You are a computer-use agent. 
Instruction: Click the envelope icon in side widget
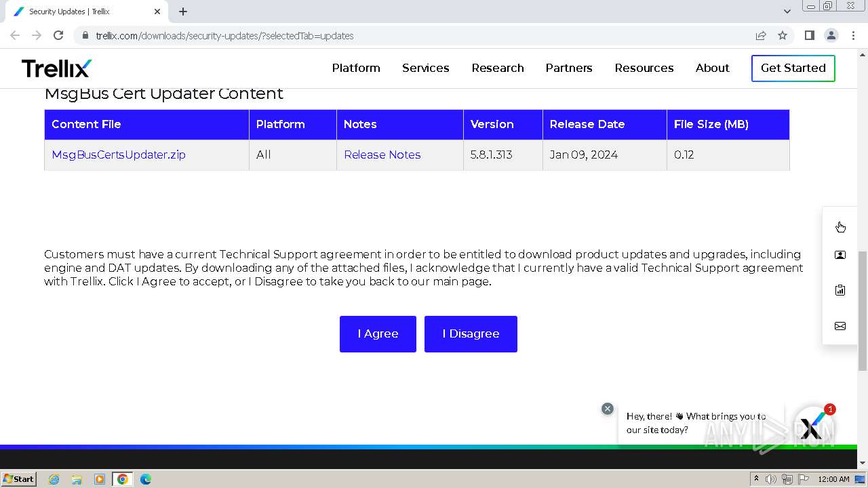click(840, 326)
